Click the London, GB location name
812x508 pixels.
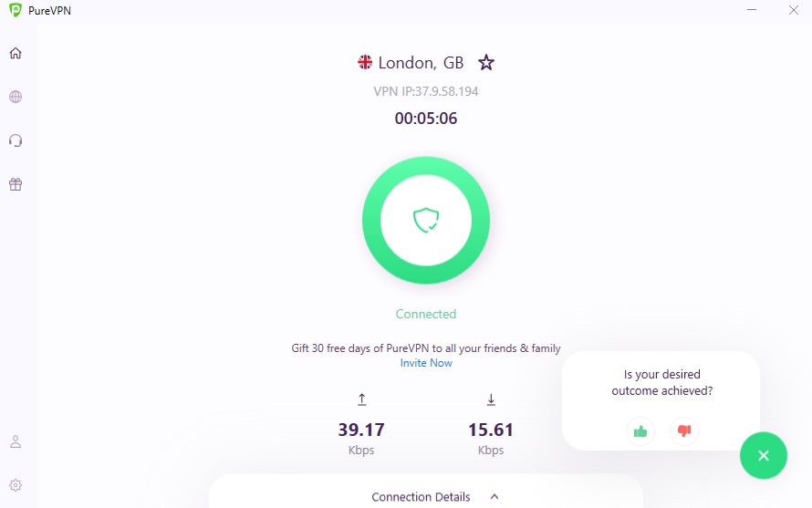421,63
